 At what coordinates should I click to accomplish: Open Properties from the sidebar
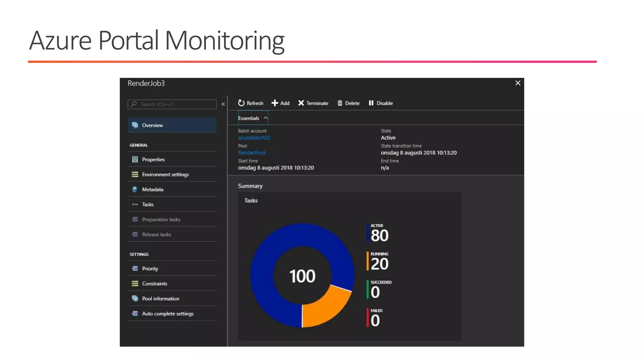click(153, 159)
